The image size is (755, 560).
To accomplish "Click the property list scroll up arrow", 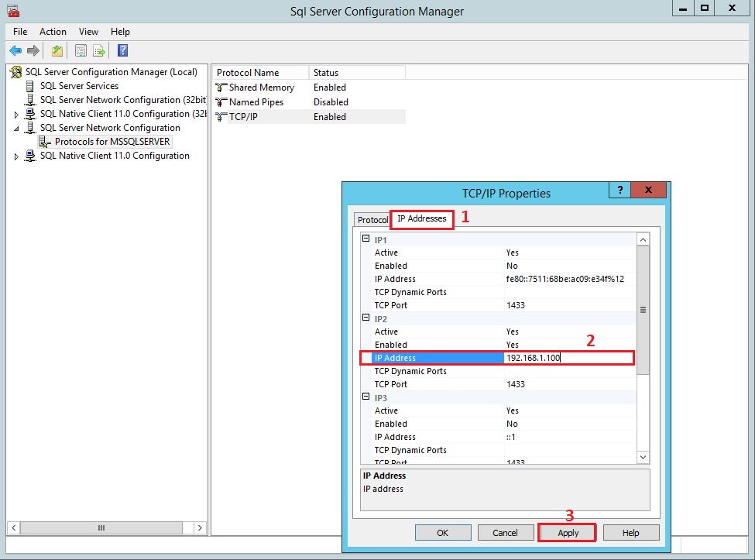I will click(643, 240).
